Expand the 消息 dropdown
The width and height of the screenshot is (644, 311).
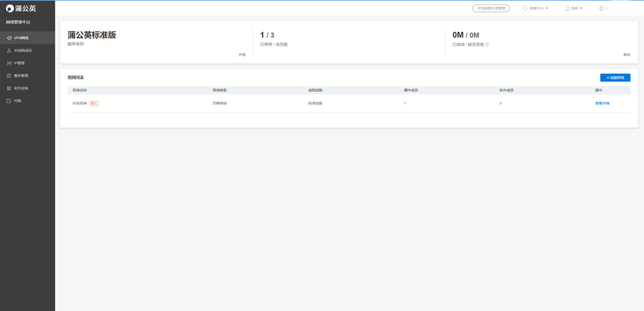click(x=577, y=8)
